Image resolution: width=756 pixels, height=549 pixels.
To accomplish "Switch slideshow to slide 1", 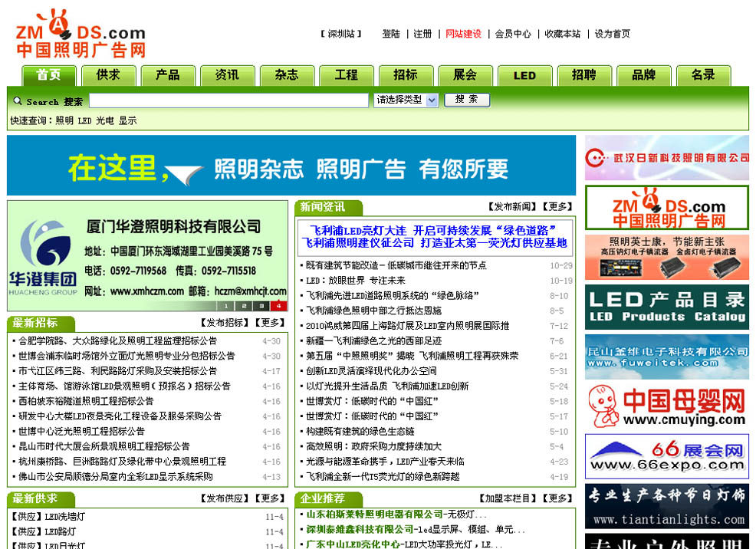I will point(228,306).
